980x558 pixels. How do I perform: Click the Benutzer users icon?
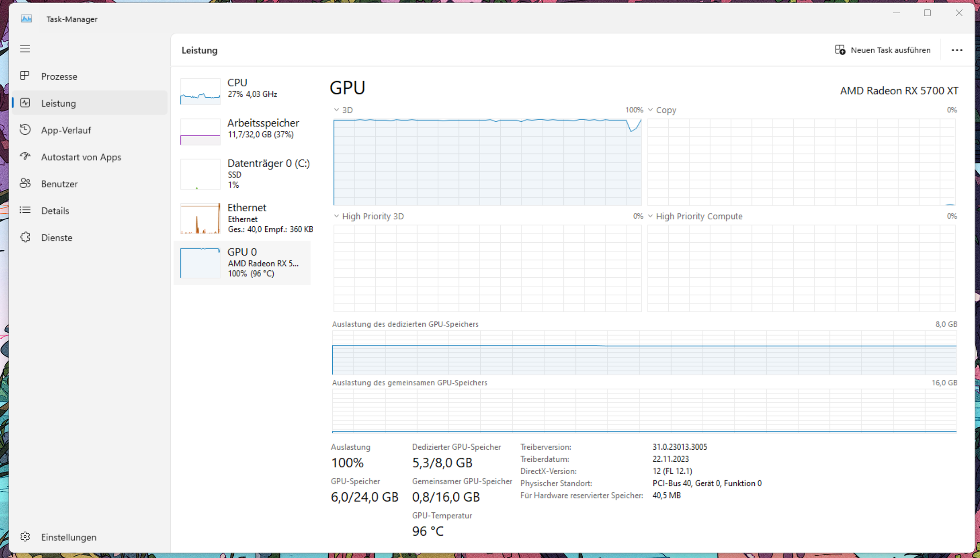tap(25, 183)
